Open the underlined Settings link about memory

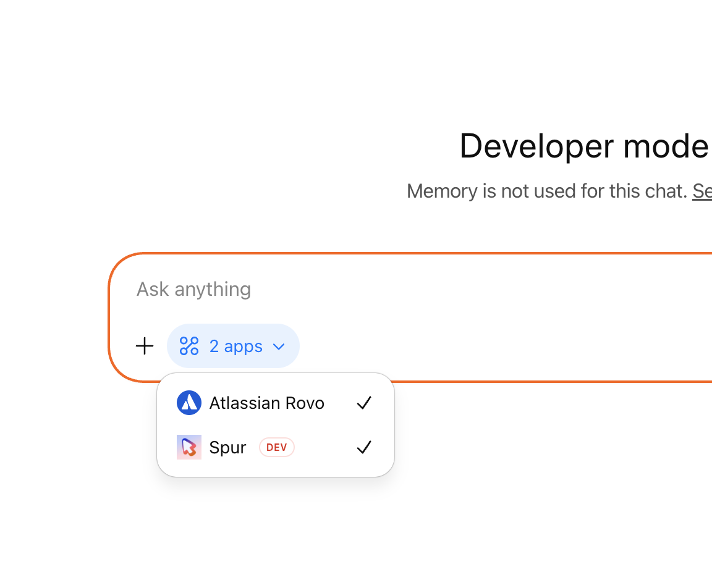click(x=704, y=191)
